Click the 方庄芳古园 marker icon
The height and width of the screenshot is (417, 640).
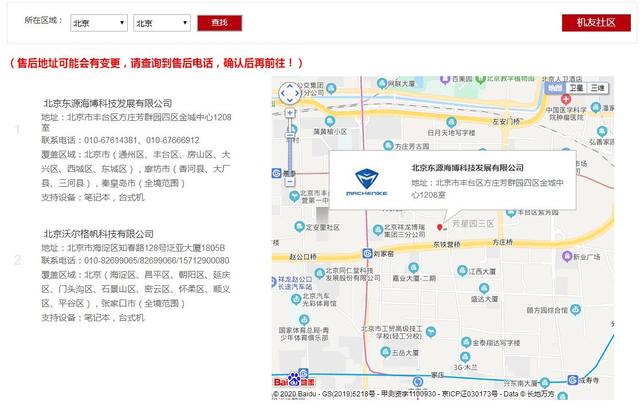[388, 146]
